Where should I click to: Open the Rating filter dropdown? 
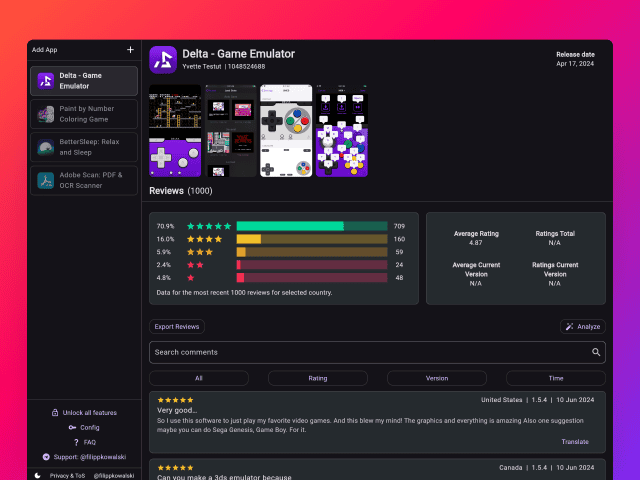click(317, 378)
